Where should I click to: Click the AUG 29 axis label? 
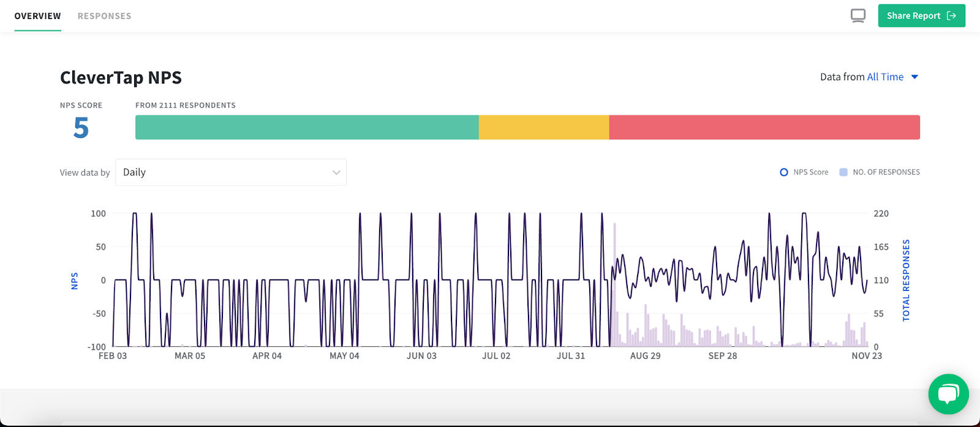coord(646,356)
